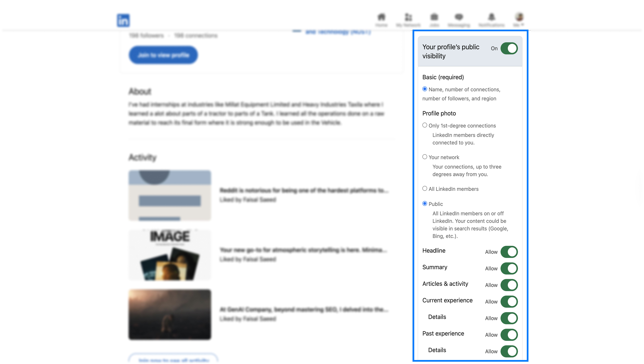The image size is (644, 364).
Task: Open Jobs using the briefcase icon
Action: [x=434, y=17]
